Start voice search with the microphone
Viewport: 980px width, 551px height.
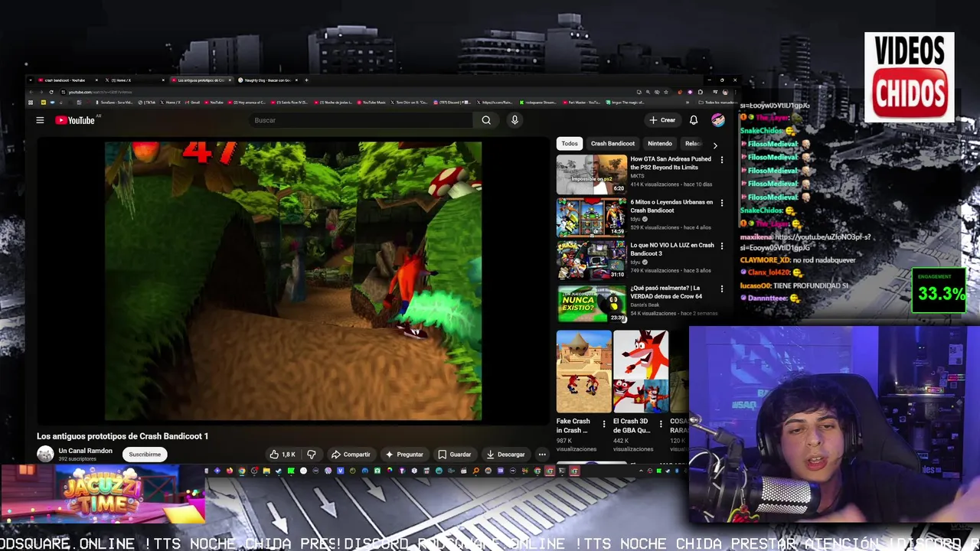(514, 120)
